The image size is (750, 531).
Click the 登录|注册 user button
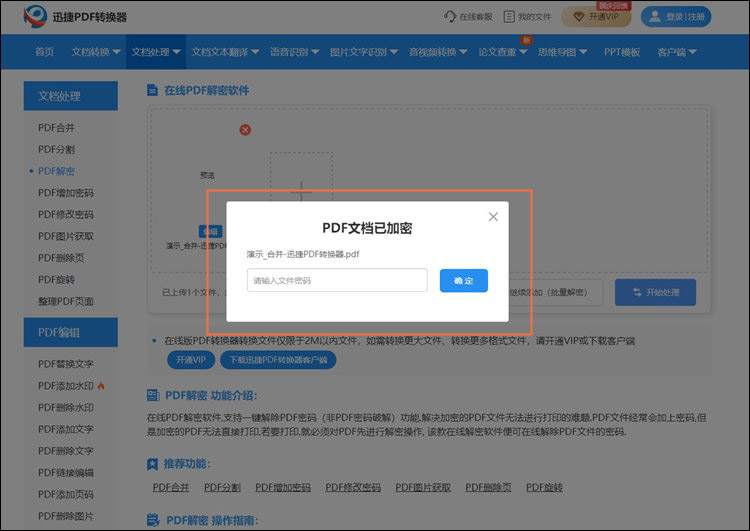676,17
